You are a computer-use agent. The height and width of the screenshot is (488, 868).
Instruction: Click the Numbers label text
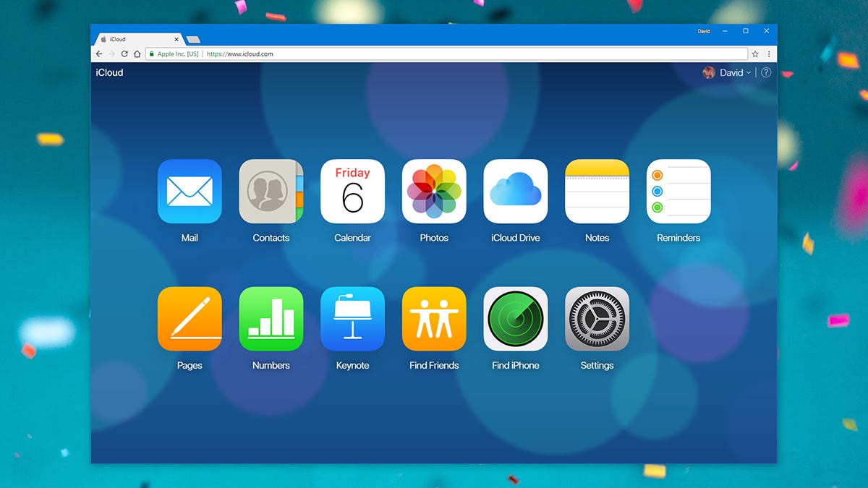pos(271,366)
